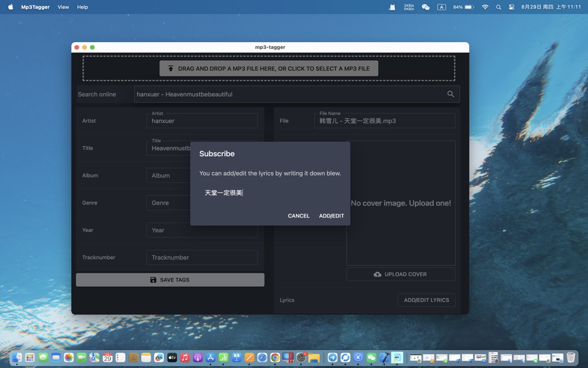The width and height of the screenshot is (588, 368).
Task: Click the cloud icon on UPLOAD COVER button
Action: (x=377, y=274)
